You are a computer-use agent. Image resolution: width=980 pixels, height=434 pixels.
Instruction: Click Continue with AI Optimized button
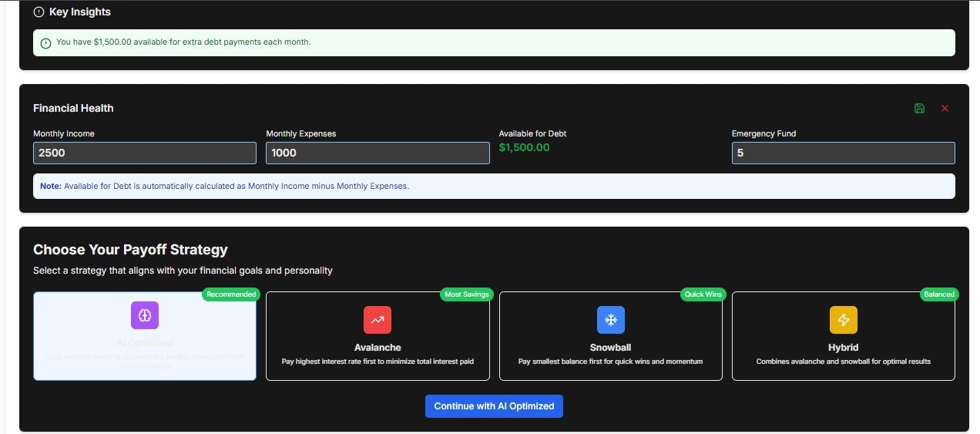[x=494, y=406]
